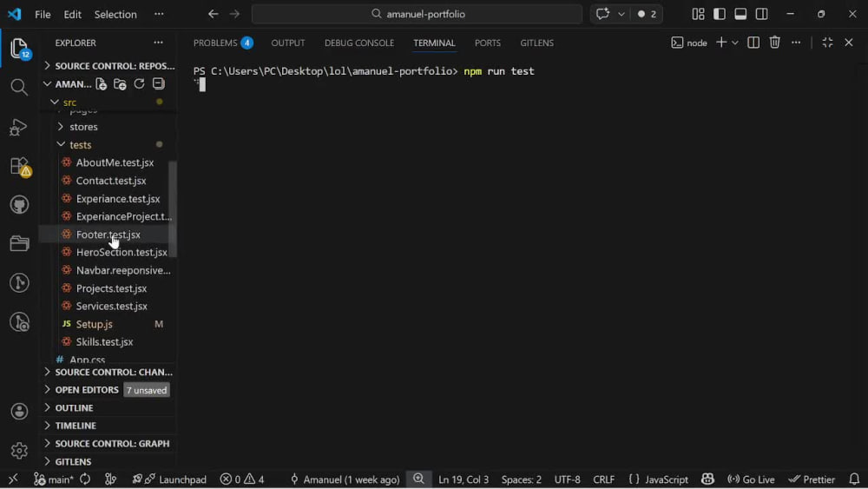
Task: Open the Manage settings gear
Action: click(19, 451)
